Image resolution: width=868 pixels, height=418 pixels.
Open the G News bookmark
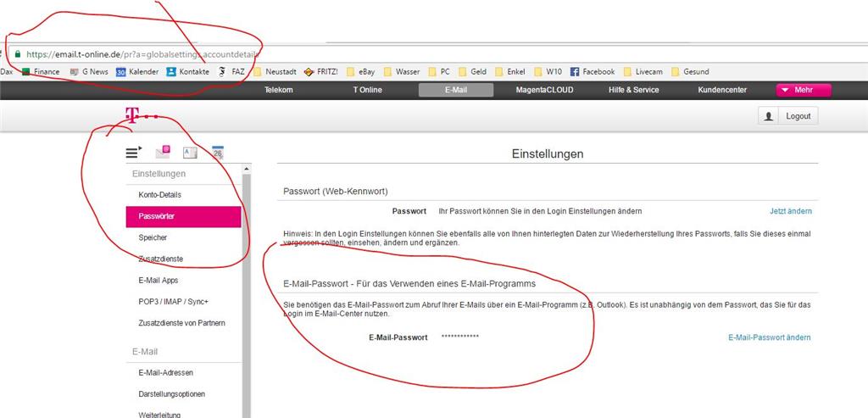(89, 71)
